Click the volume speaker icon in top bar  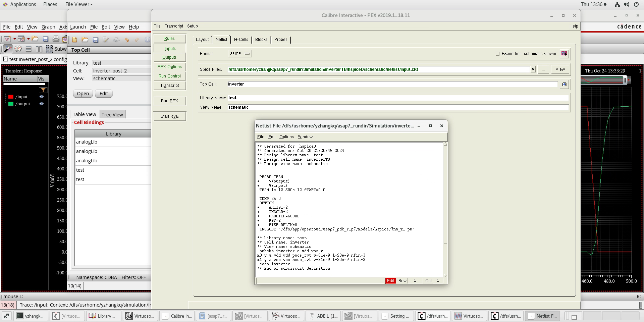pyautogui.click(x=627, y=4)
